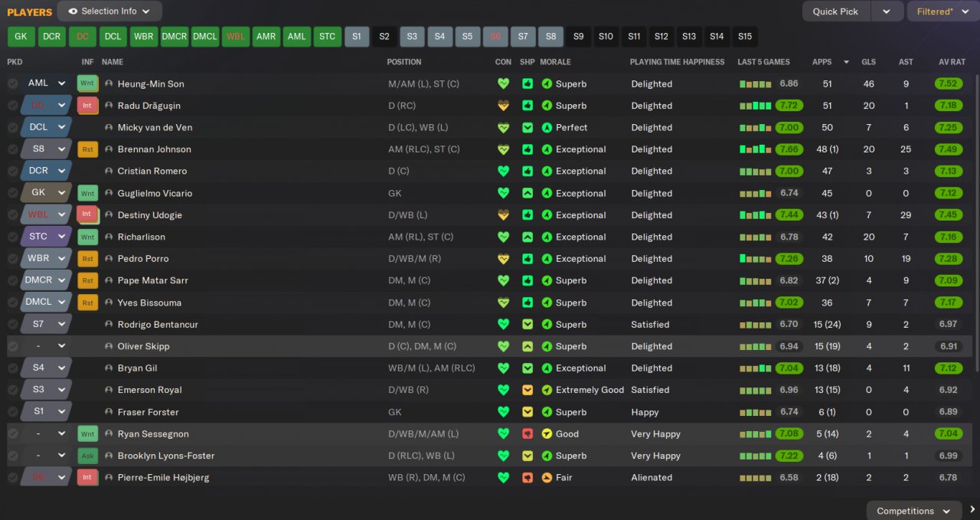Viewport: 980px width, 520px height.
Task: Toggle the check circle for Oliver Skipp
Action: (13, 346)
